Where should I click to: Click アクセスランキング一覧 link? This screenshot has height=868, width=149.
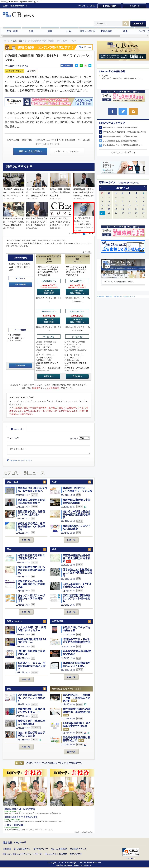coord(123,153)
